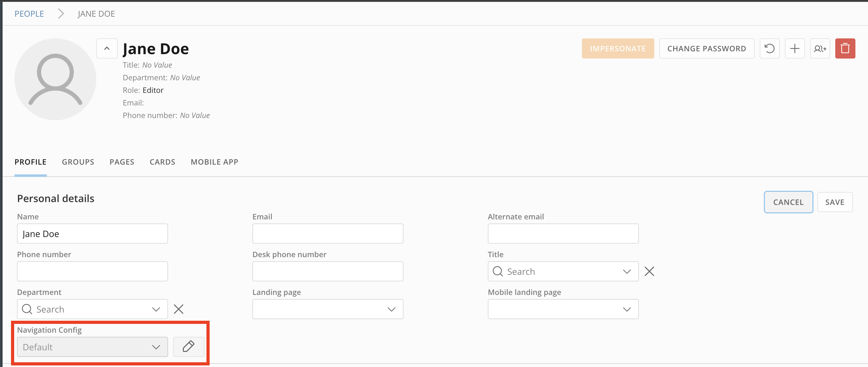Click the 'JANE DOE' breadcrumb text

96,14
